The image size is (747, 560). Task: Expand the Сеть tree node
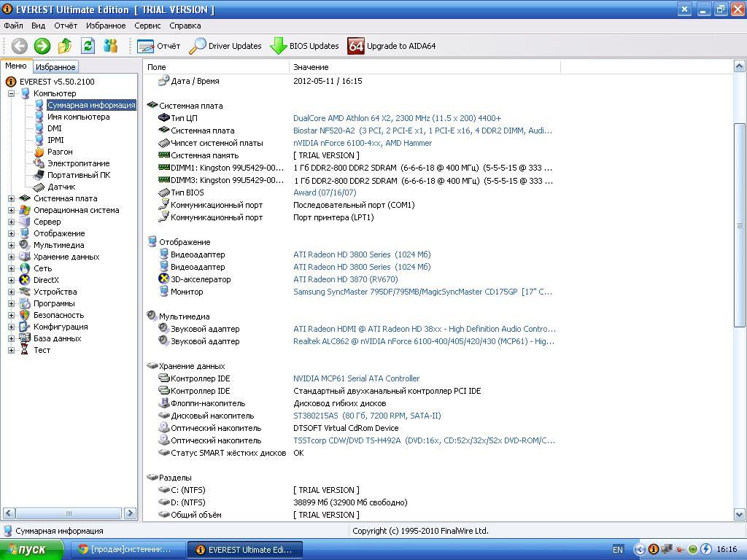(12, 268)
